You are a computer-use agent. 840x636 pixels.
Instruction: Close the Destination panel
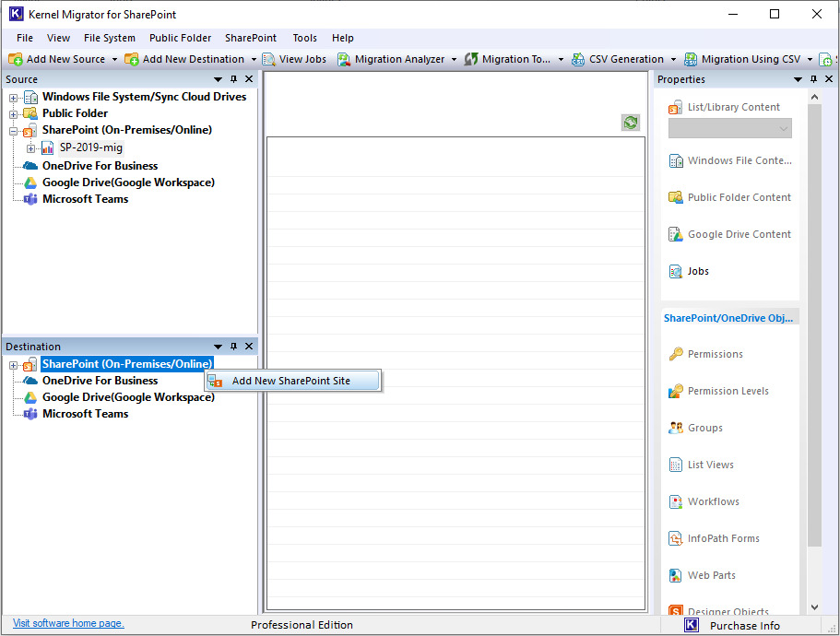click(x=249, y=347)
